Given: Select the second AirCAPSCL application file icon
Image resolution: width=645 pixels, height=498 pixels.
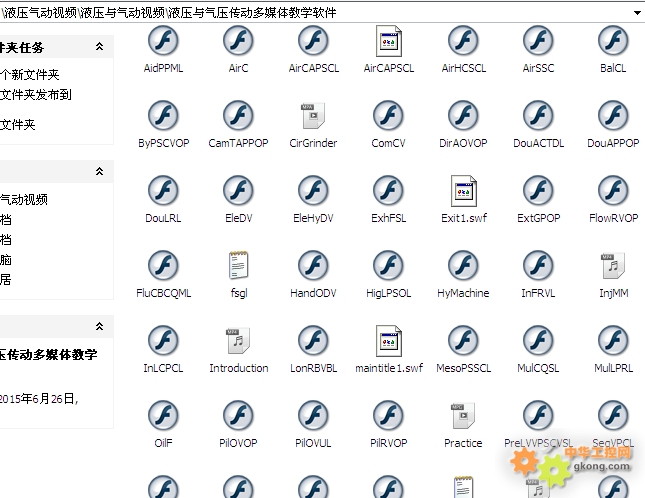Looking at the screenshot, I should (x=389, y=41).
